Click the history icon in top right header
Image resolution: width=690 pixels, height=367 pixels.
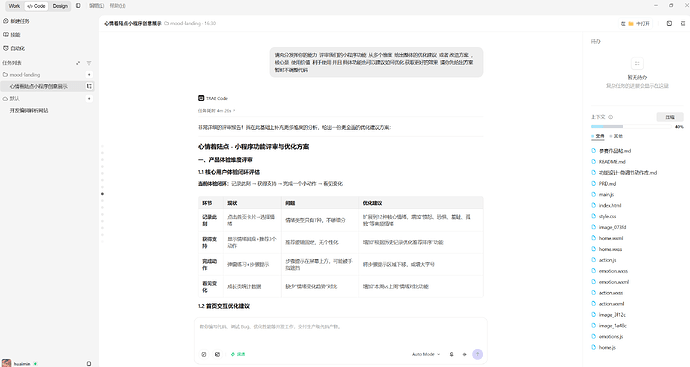pyautogui.click(x=669, y=23)
